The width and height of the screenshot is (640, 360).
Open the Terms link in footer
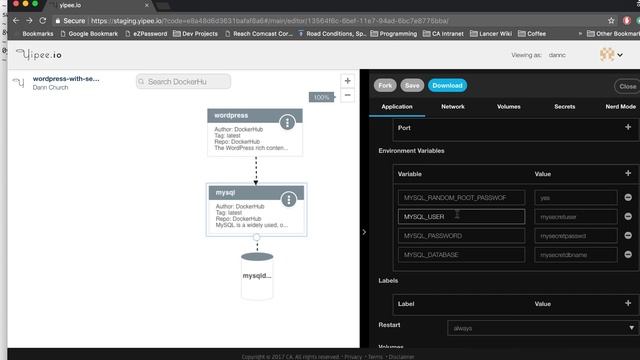[375, 357]
